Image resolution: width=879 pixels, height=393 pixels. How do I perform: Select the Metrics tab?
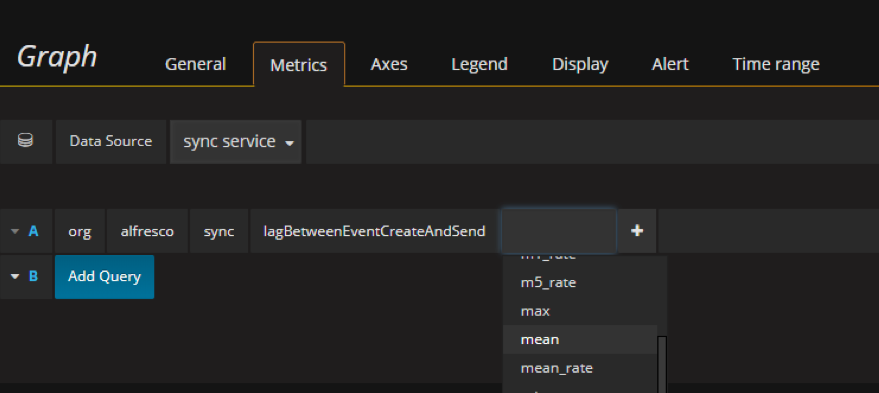(x=299, y=64)
